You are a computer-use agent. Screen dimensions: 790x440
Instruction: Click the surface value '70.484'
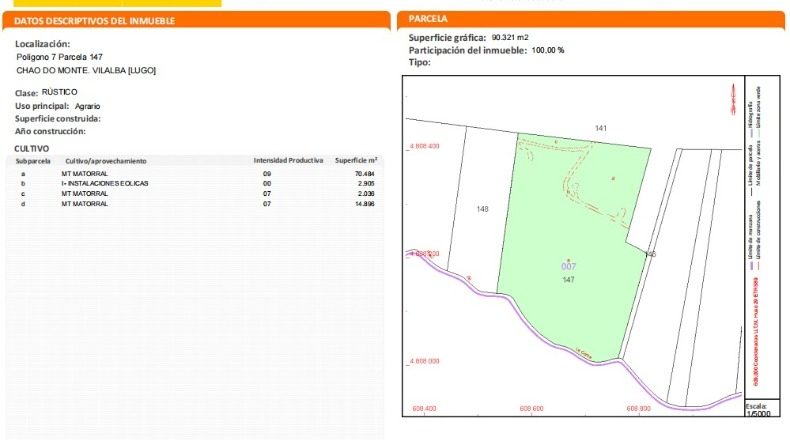click(365, 174)
